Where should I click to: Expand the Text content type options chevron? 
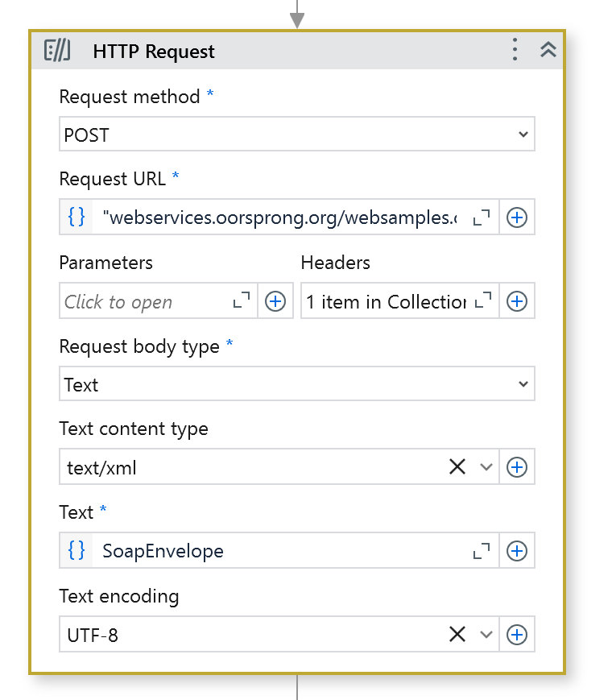click(x=486, y=467)
